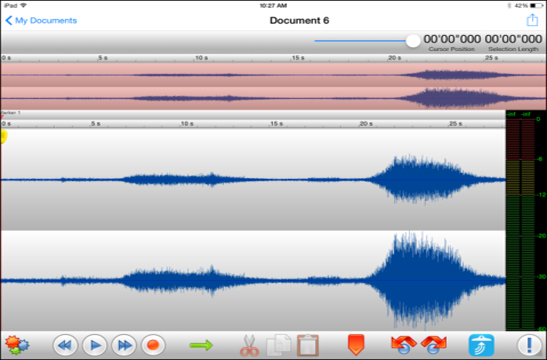This screenshot has width=547, height=360.
Task: Tap the 15 s mark on the main ruler
Action: [x=276, y=123]
